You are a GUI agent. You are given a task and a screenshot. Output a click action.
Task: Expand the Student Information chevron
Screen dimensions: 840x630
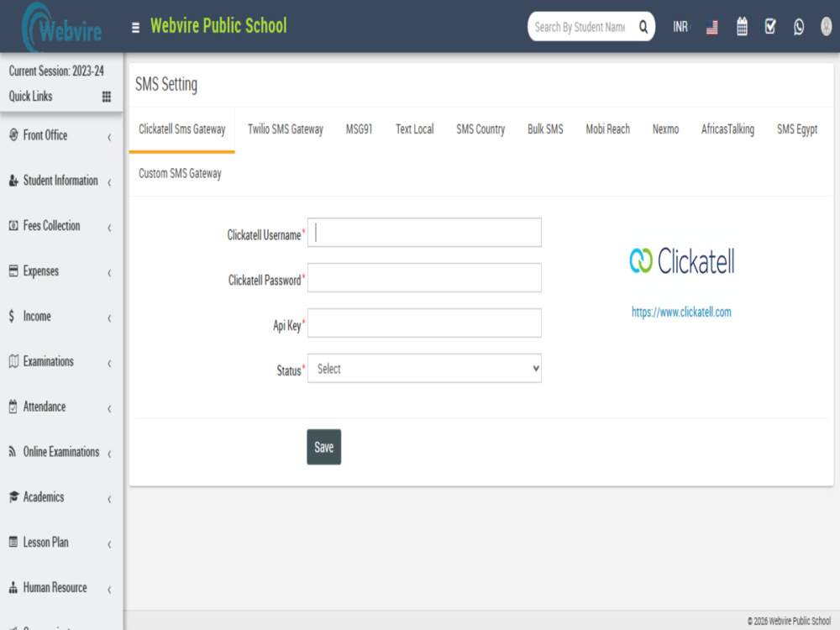(109, 182)
